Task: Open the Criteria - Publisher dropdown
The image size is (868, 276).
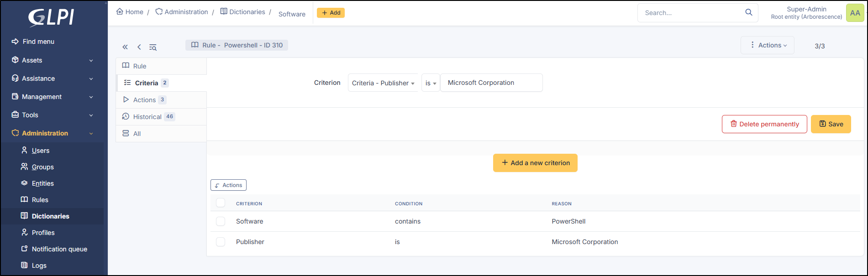Action: (x=383, y=83)
